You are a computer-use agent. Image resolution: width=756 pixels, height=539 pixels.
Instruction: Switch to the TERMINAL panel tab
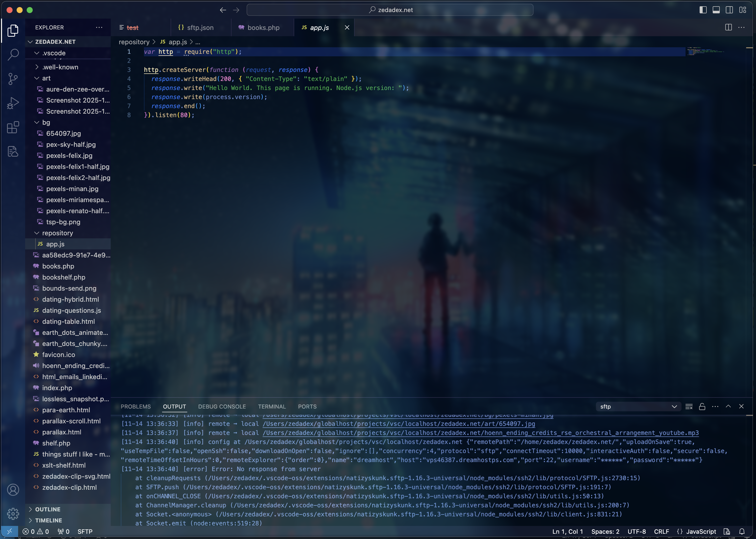click(272, 407)
